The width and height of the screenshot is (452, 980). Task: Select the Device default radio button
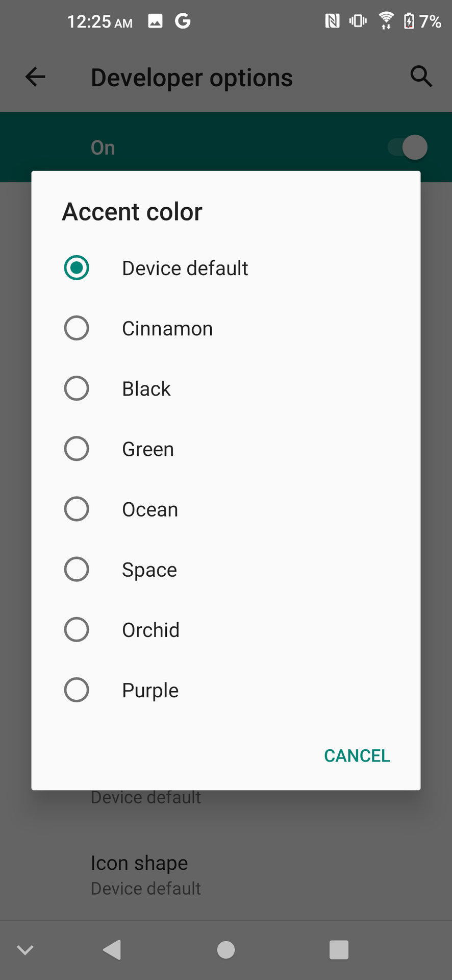click(x=77, y=268)
